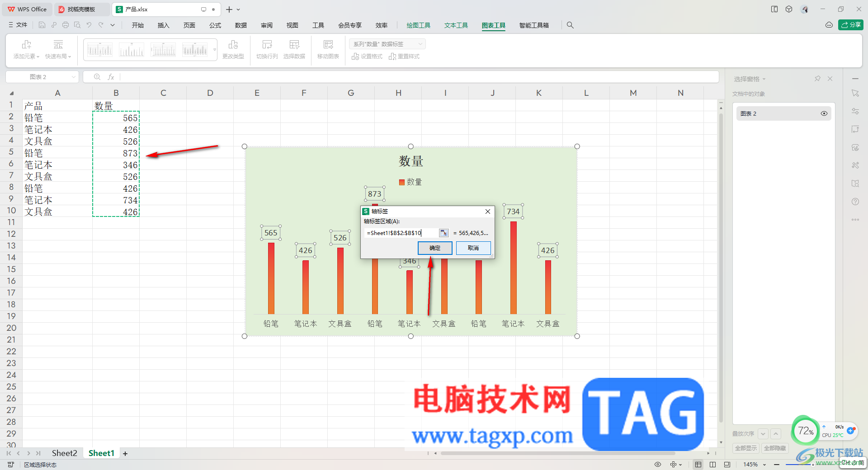This screenshot has width=868, height=470.
Task: Click the third chart style thumbnail
Action: (163, 49)
